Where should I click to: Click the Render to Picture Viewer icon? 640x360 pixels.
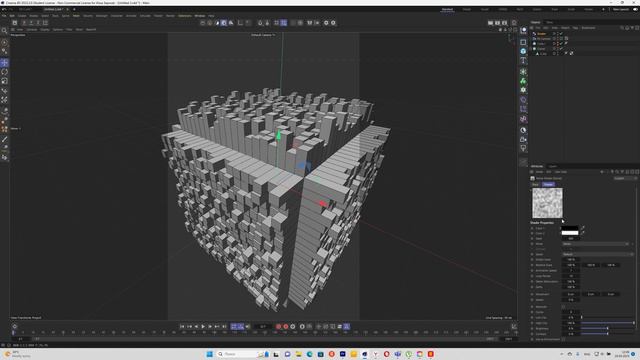[x=498, y=23]
